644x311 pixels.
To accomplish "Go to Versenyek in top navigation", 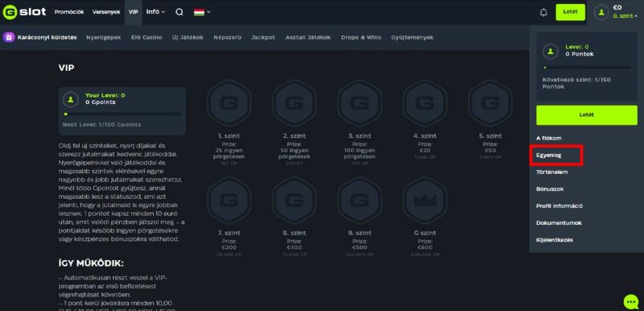I will pos(106,12).
